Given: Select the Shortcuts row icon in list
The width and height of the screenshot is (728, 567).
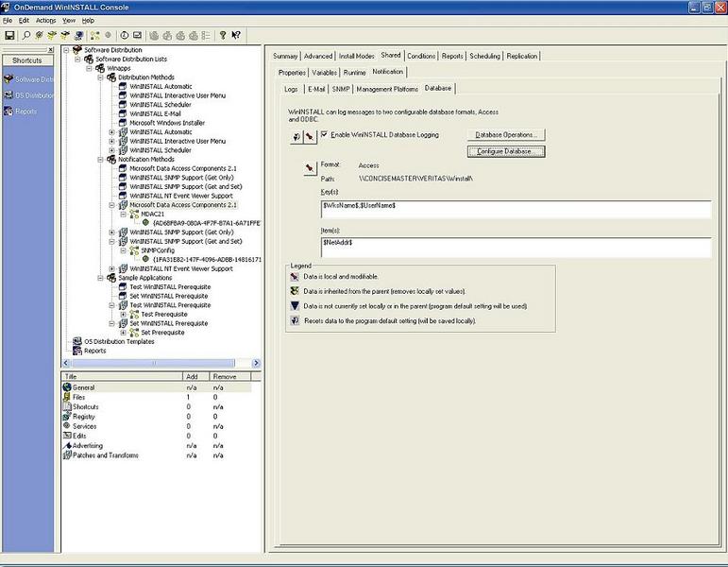Looking at the screenshot, I should (67, 406).
